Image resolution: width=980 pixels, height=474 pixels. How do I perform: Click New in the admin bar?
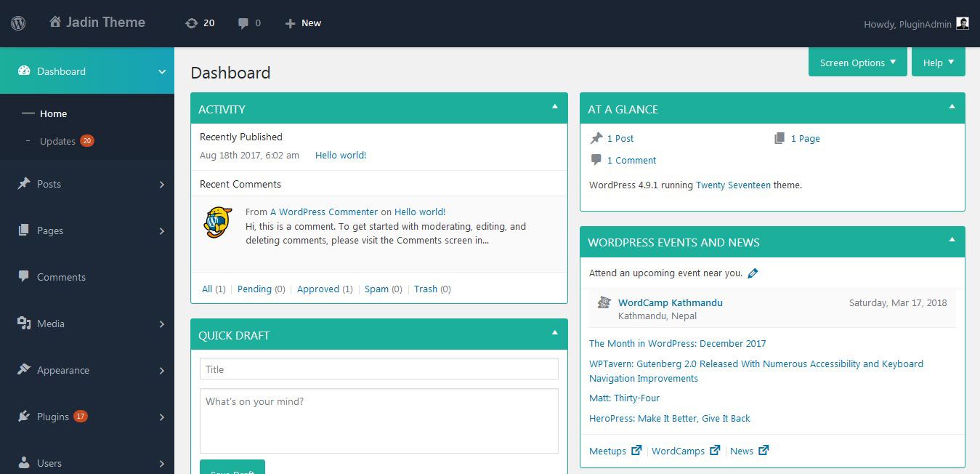[x=311, y=23]
